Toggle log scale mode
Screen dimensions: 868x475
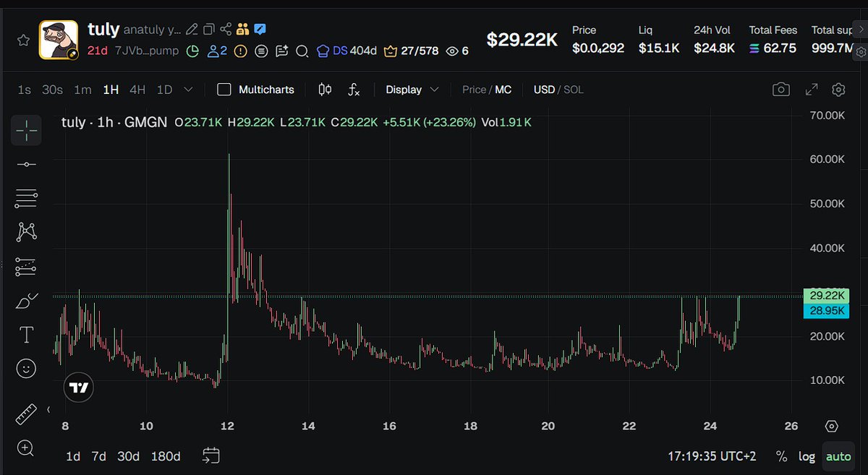click(x=807, y=456)
